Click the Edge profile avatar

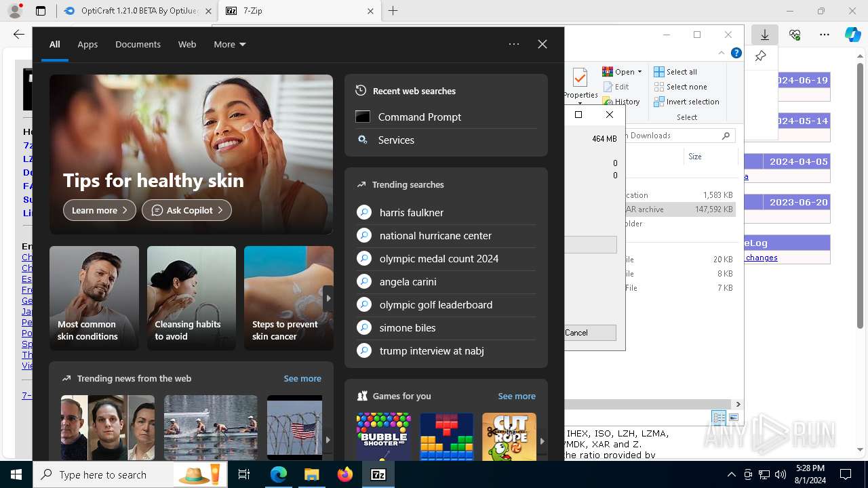coord(14,11)
